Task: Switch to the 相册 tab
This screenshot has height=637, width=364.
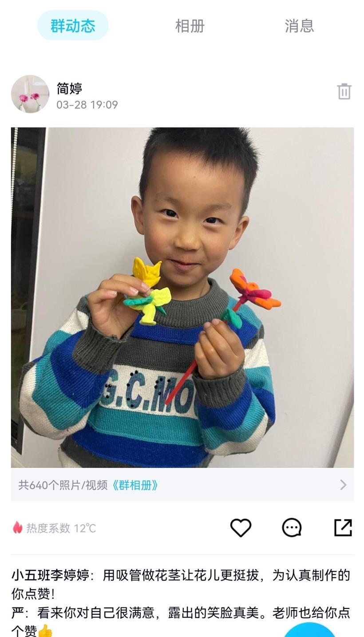Action: coord(190,26)
